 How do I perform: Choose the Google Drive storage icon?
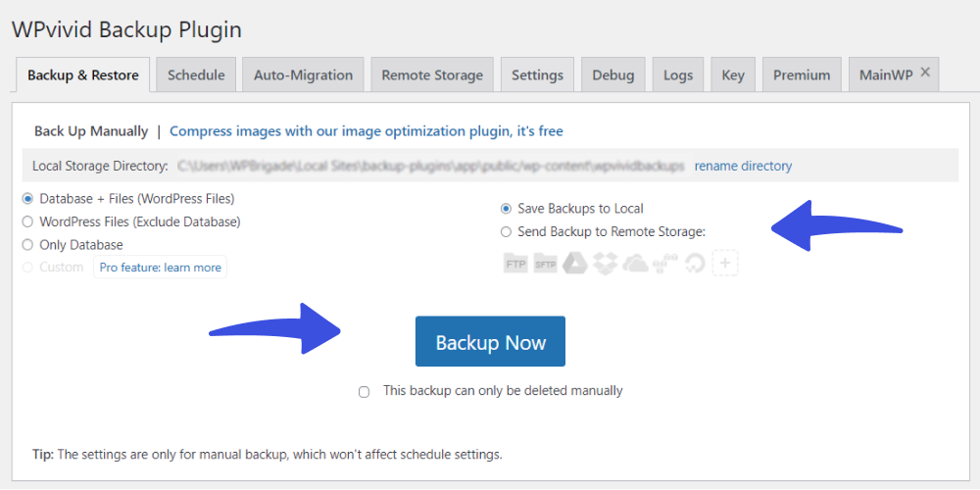(x=574, y=264)
